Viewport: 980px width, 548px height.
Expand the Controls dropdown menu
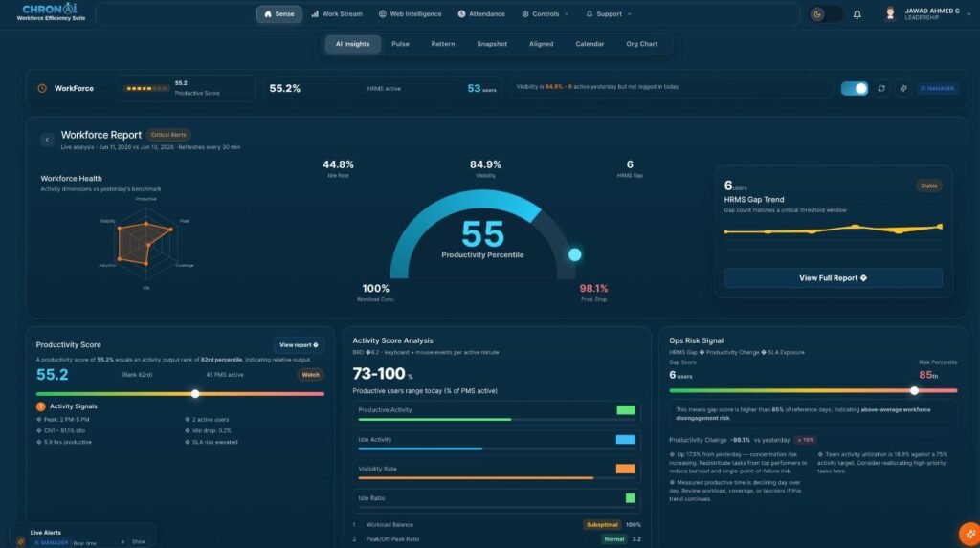click(x=545, y=13)
